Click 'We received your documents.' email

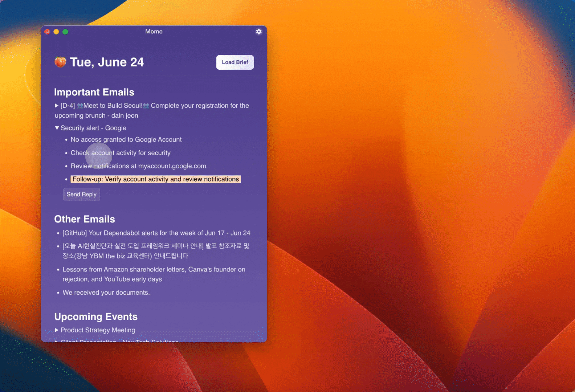[x=106, y=292]
